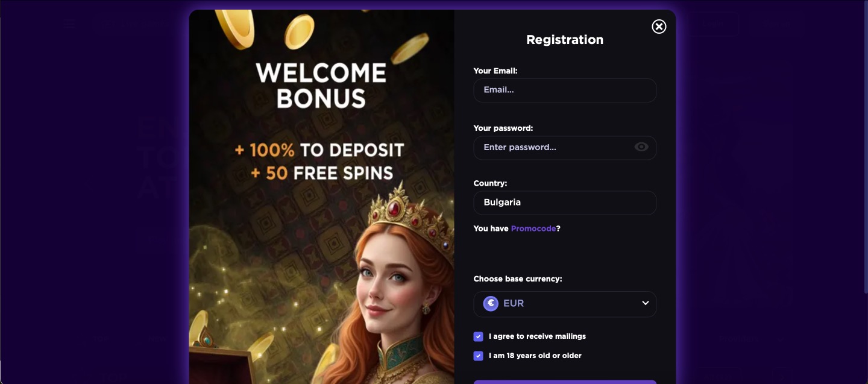Close the Registration dialog with the X icon
This screenshot has width=868, height=384.
pos(659,27)
